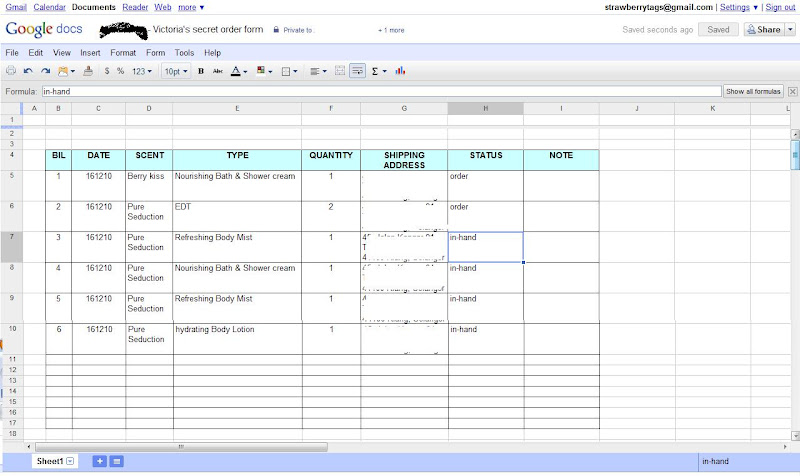The height and width of the screenshot is (476, 800).
Task: Click the vertical scrollbar down arrow
Action: 795,436
